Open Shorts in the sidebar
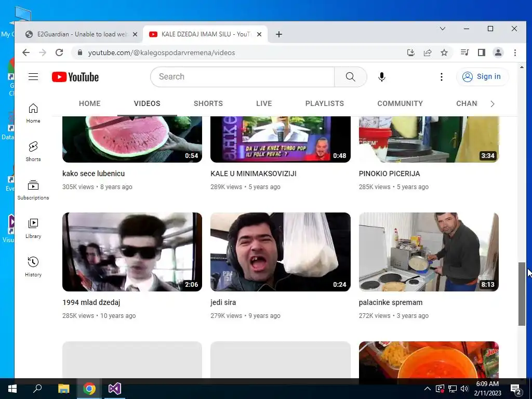This screenshot has width=532, height=399. 33,152
